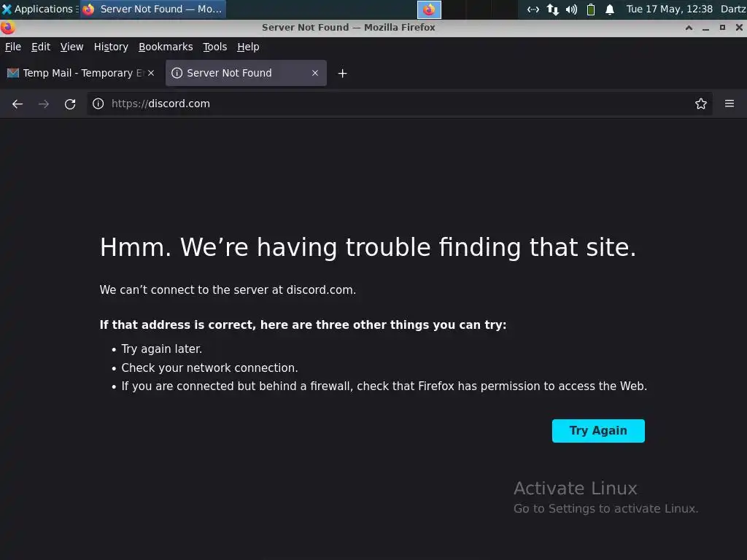Click the Check your network connection text
The height and width of the screenshot is (560, 747).
point(209,368)
